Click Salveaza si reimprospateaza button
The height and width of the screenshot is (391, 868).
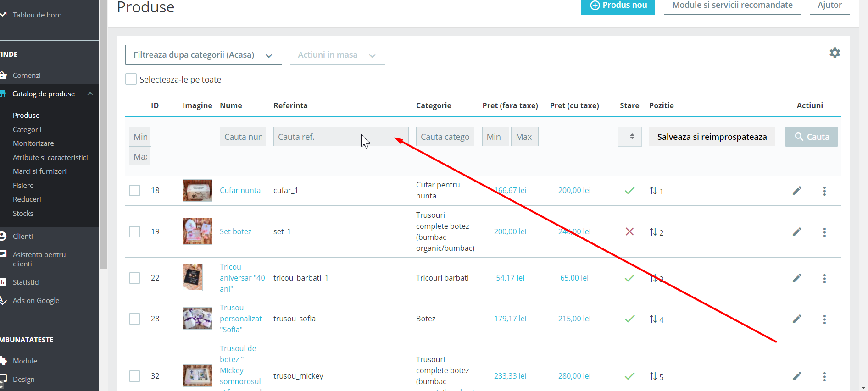pos(712,137)
